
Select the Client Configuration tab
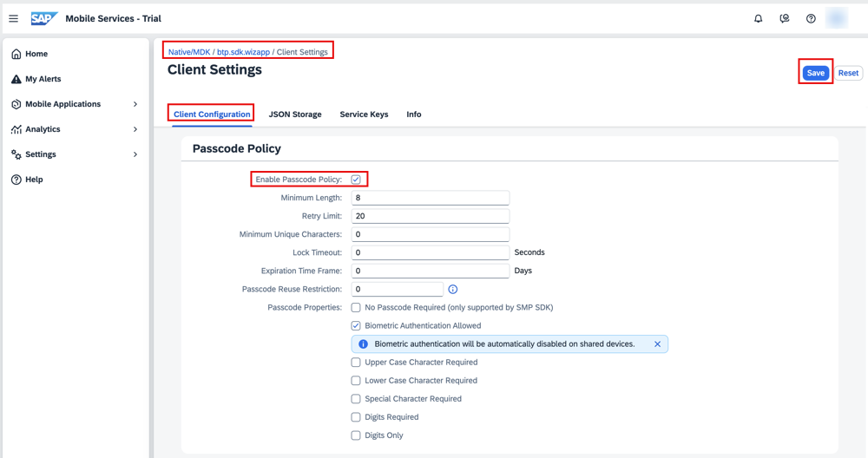[x=212, y=114]
